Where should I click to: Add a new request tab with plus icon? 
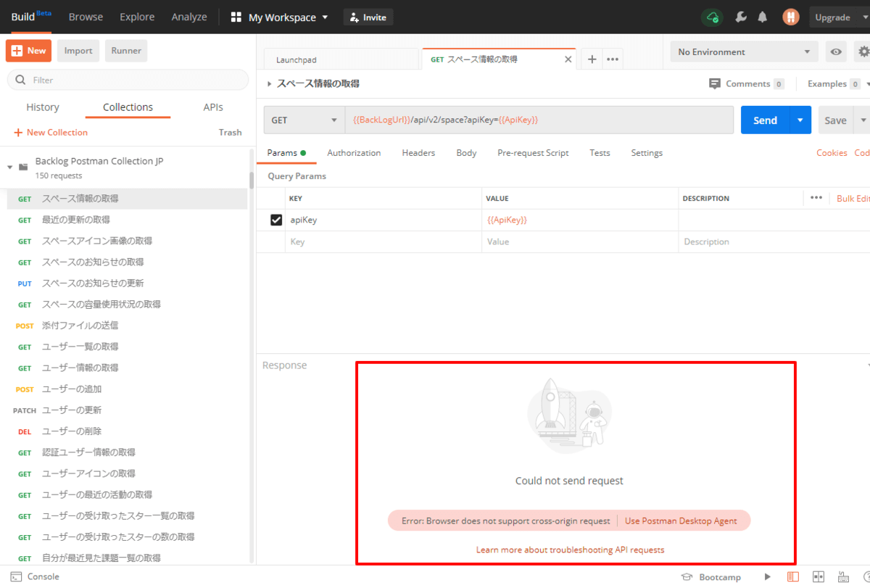(x=592, y=59)
